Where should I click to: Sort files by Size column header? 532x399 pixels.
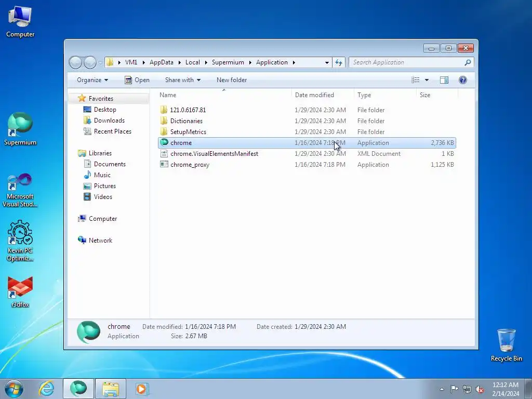[x=437, y=95]
